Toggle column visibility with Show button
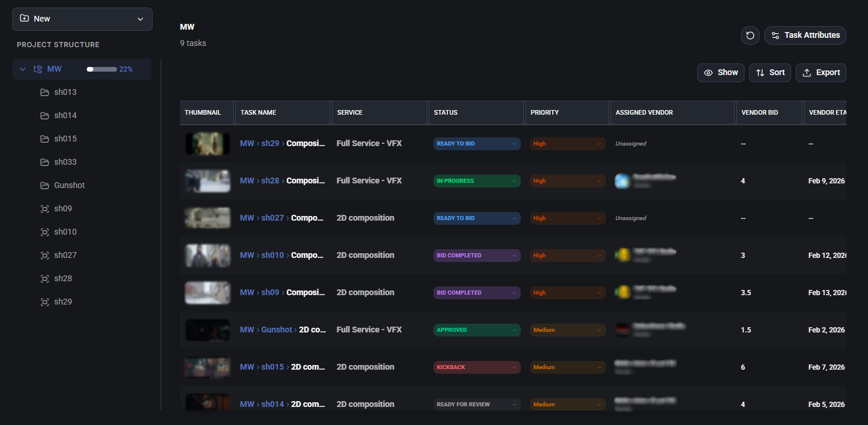This screenshot has height=425, width=868. 721,73
